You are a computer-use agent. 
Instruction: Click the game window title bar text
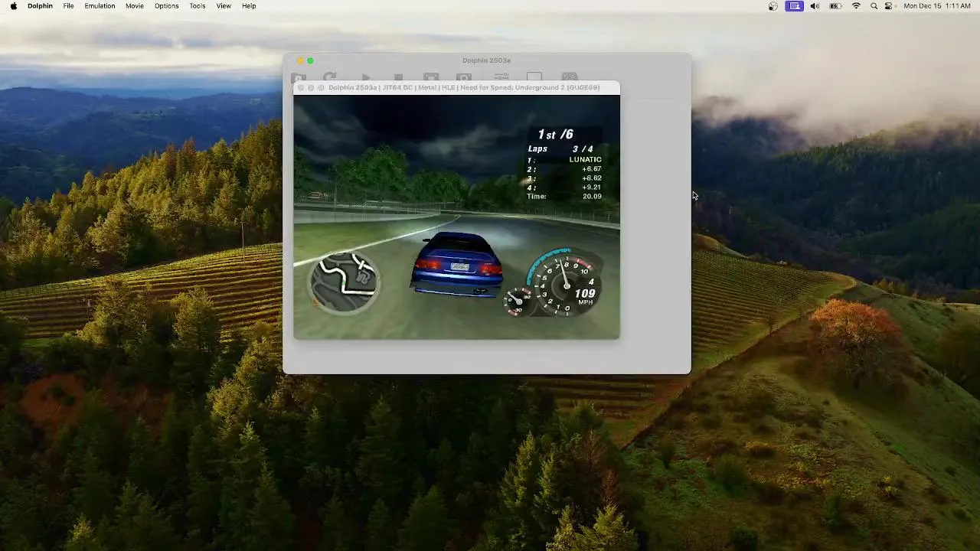[x=464, y=87]
